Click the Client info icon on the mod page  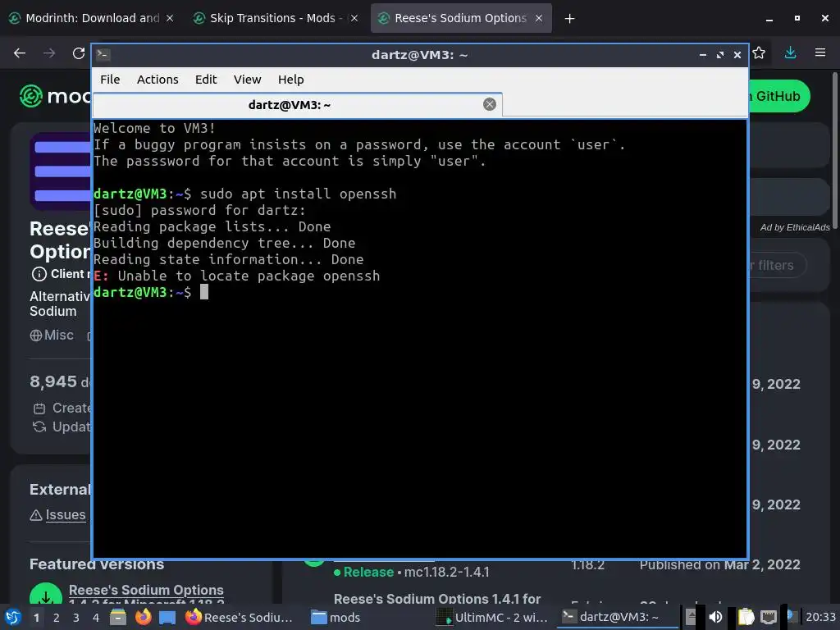tap(39, 274)
